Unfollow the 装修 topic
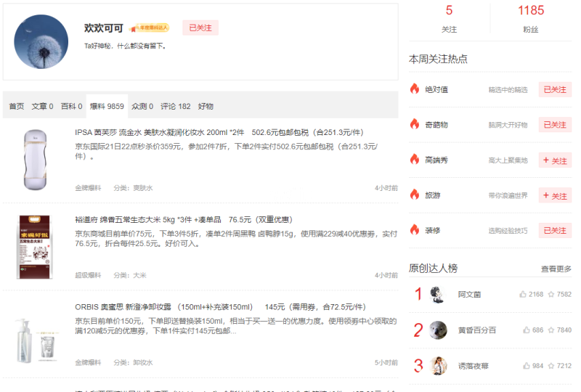The image size is (581, 392). (x=555, y=231)
